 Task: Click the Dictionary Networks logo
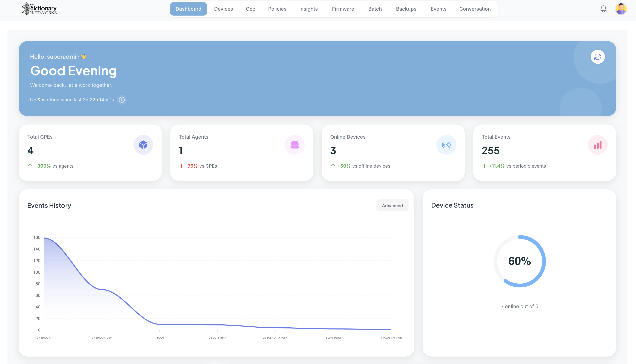(39, 9)
